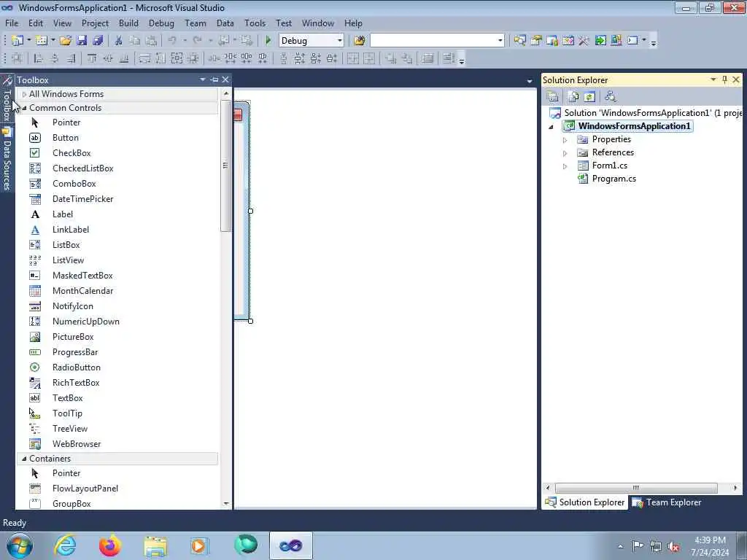Open the Tools menu

point(255,23)
